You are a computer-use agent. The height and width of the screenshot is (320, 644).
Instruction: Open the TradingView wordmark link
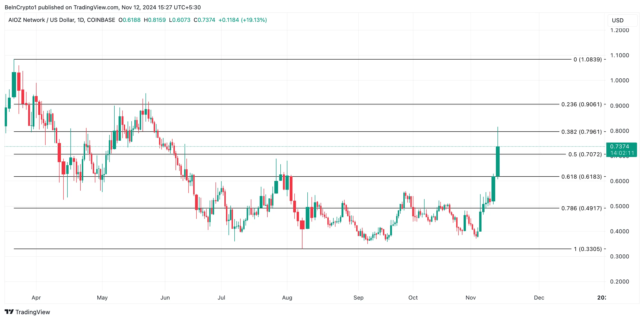coord(33,312)
